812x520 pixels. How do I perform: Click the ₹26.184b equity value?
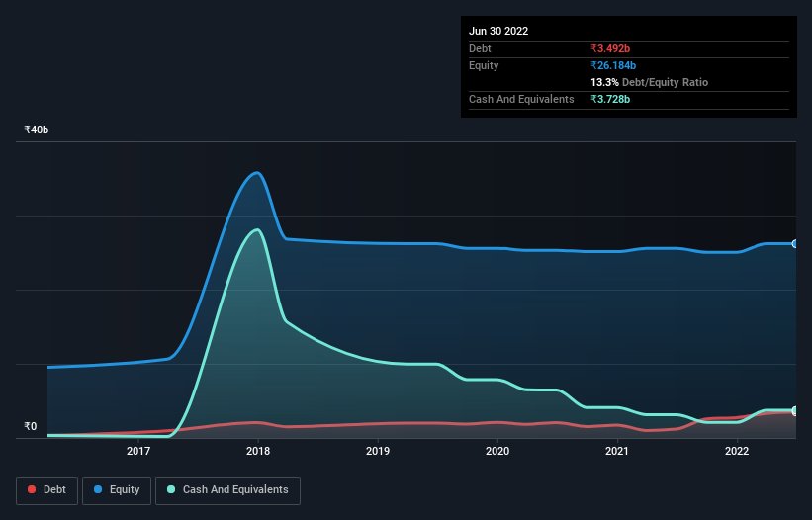pos(613,65)
